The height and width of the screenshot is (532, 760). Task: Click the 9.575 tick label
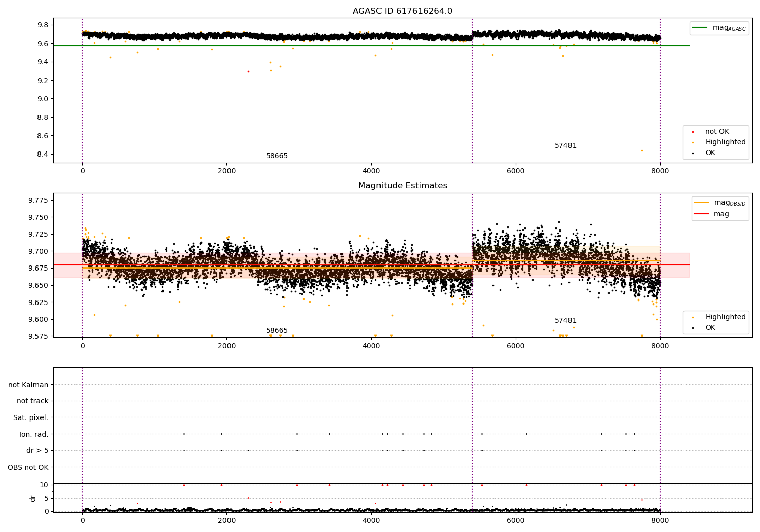coord(39,336)
